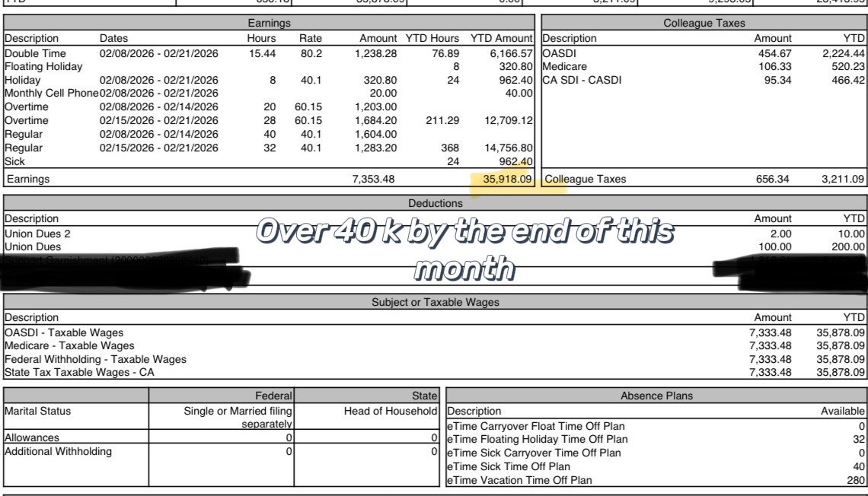Image resolution: width=868 pixels, height=496 pixels.
Task: Select the Subject or Taxable Wages header
Action: (435, 302)
